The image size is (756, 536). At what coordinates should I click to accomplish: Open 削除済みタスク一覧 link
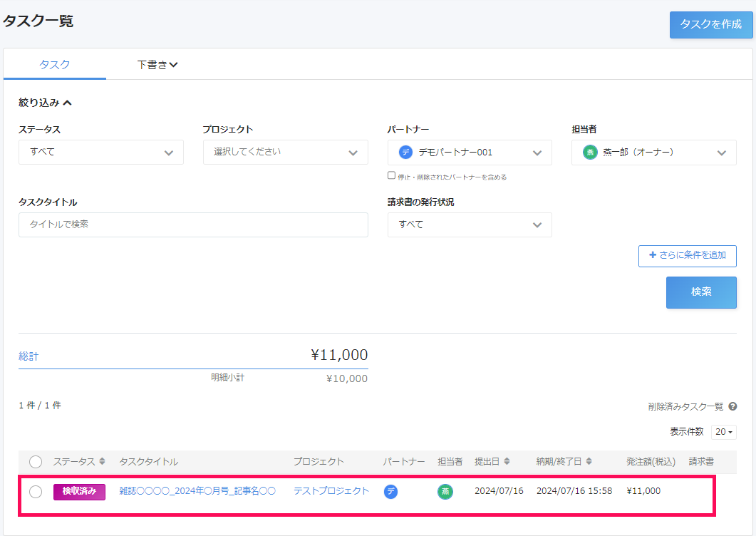tap(685, 407)
